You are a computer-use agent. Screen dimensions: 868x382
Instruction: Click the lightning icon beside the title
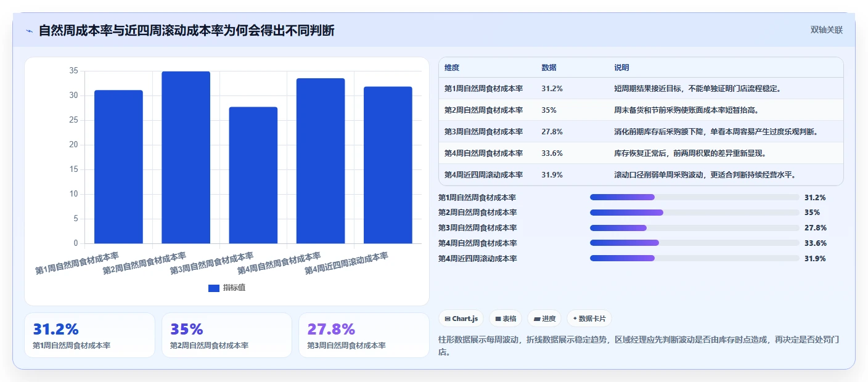coord(30,31)
